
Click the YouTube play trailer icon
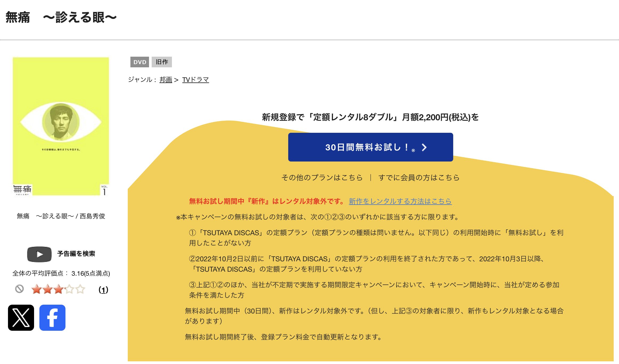39,254
